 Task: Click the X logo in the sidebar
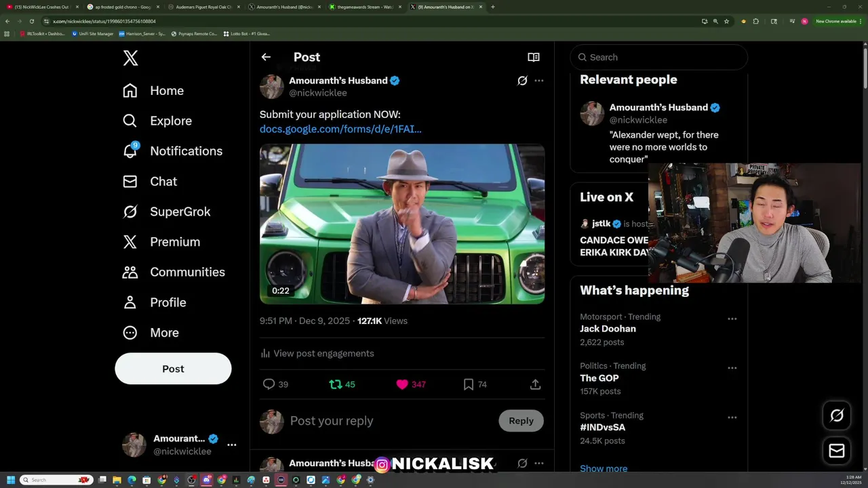point(131,58)
